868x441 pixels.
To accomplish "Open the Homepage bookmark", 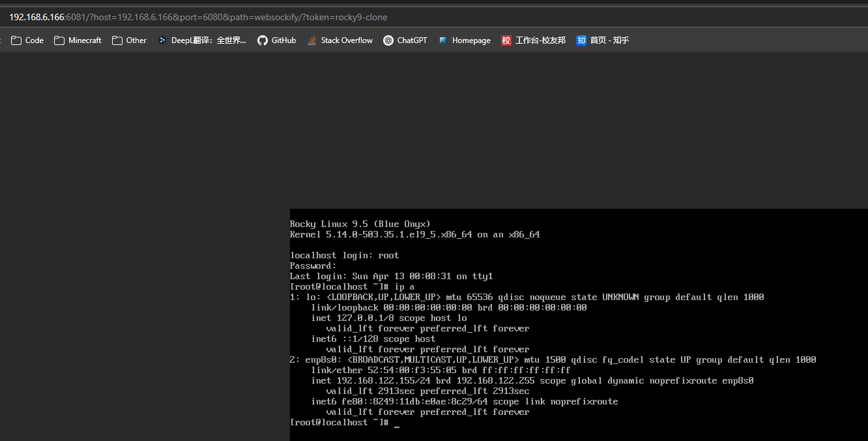I will [x=465, y=40].
